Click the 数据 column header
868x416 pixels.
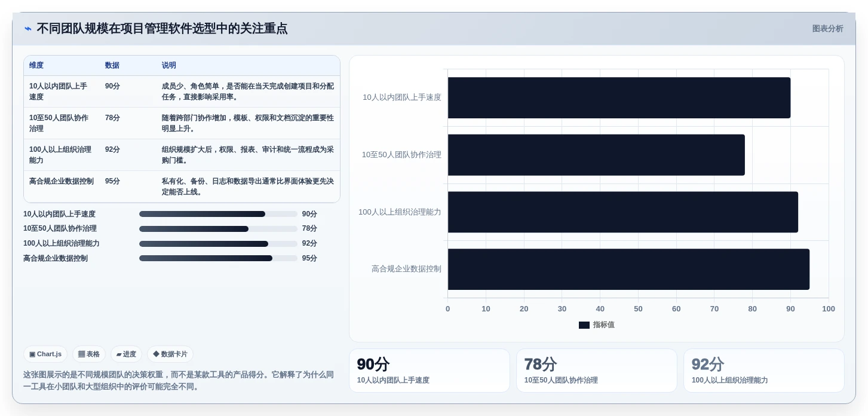tap(112, 65)
